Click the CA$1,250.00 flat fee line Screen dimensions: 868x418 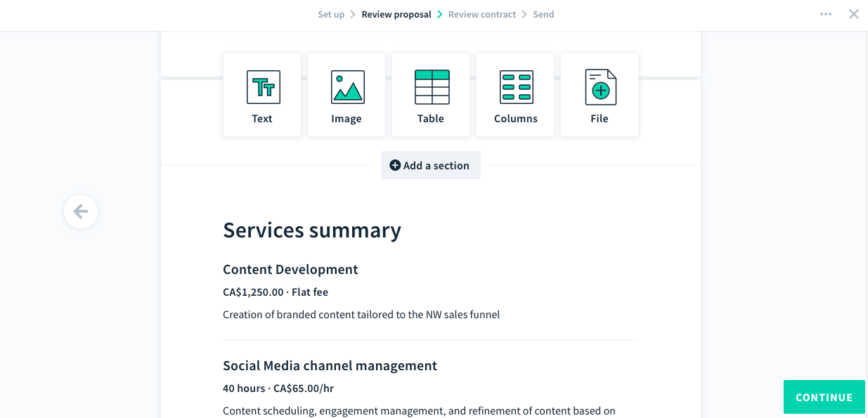276,292
